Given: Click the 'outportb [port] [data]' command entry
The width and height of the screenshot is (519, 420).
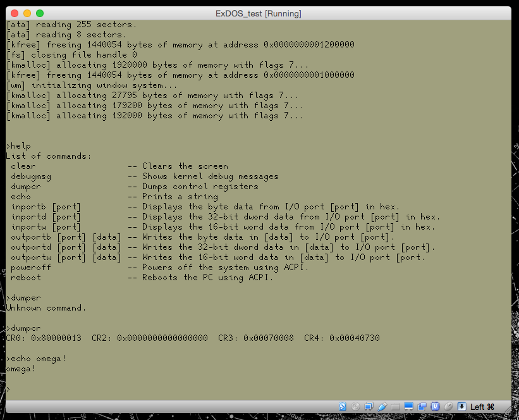Looking at the screenshot, I should pyautogui.click(x=66, y=237).
